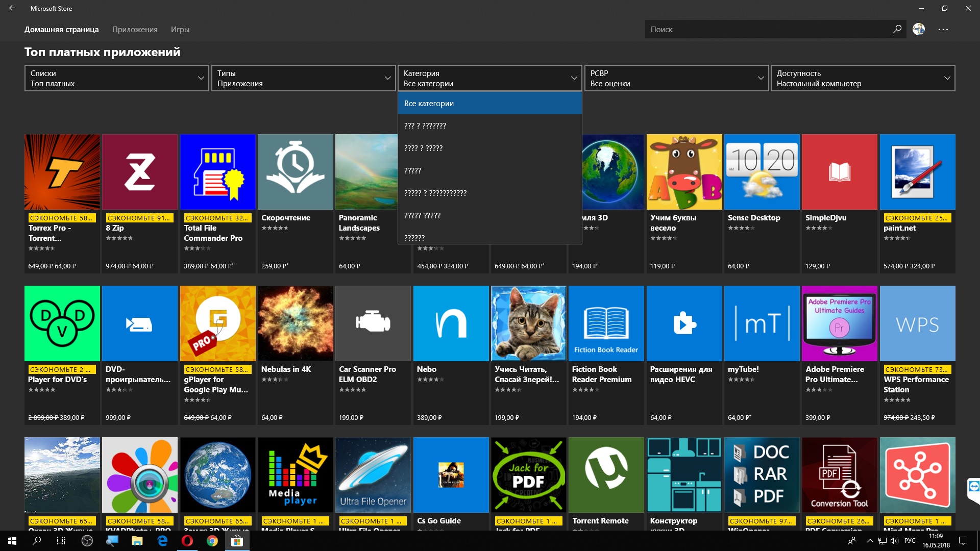980x551 pixels.
Task: Open the myTube! app icon
Action: tap(762, 323)
